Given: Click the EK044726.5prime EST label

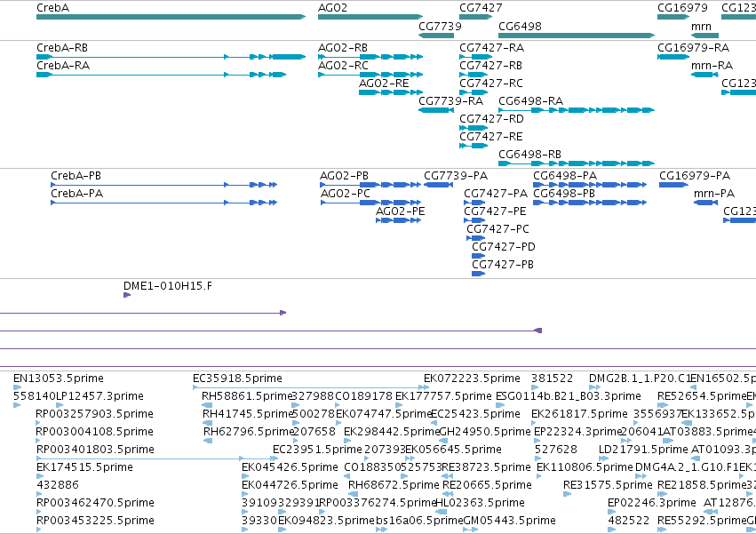Looking at the screenshot, I should 290,485.
